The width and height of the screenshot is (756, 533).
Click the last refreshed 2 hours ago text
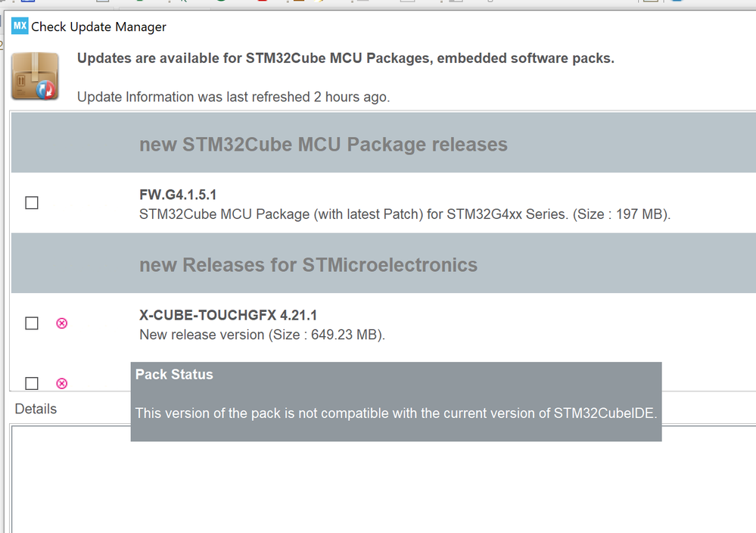coord(233,97)
